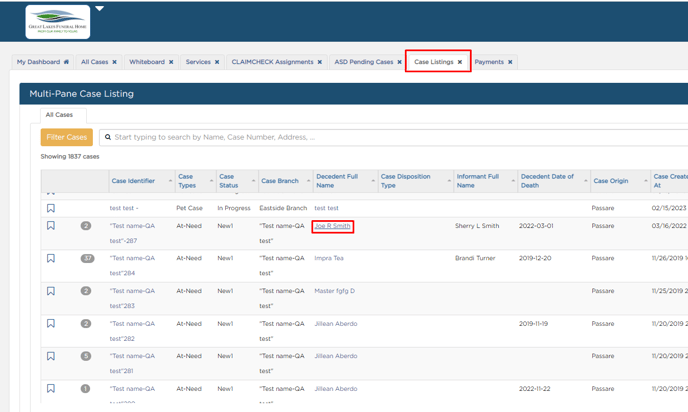The height and width of the screenshot is (412, 688).
Task: Open the test test decedent link
Action: [x=326, y=208]
